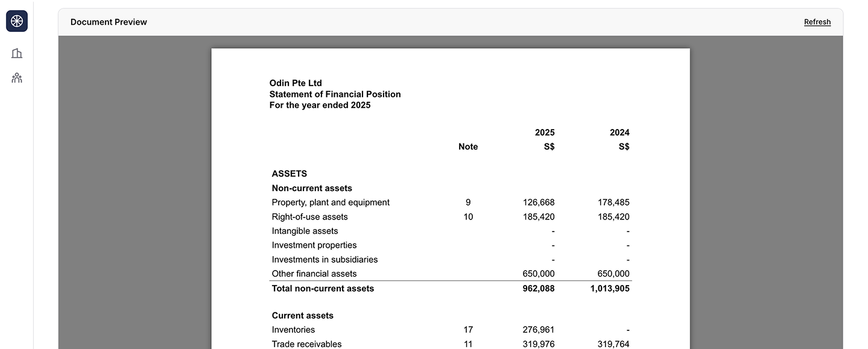The width and height of the screenshot is (868, 349).
Task: Click note reference 11 for trade receivables
Action: point(468,344)
